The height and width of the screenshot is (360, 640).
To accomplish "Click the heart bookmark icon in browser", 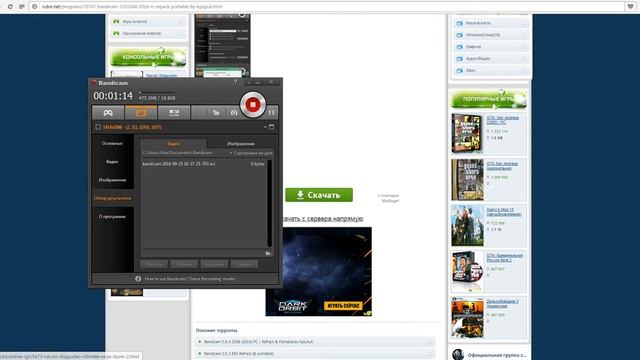I will coord(631,7).
